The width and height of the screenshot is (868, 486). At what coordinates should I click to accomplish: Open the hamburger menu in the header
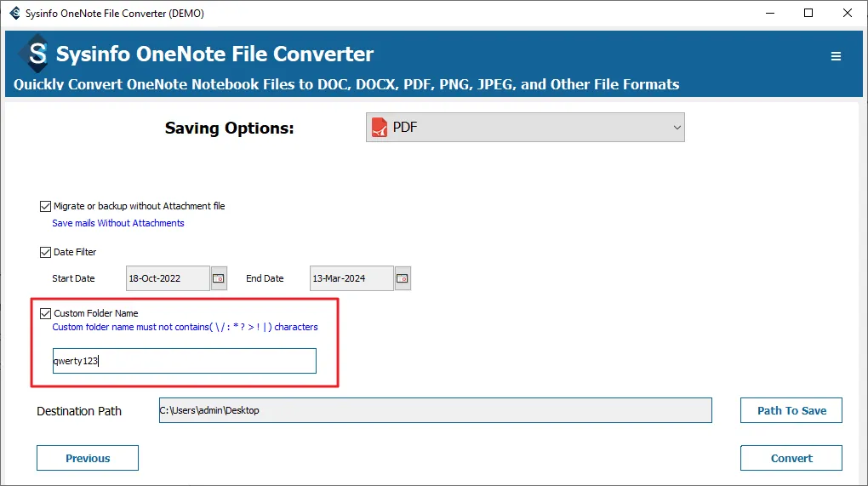[x=836, y=56]
